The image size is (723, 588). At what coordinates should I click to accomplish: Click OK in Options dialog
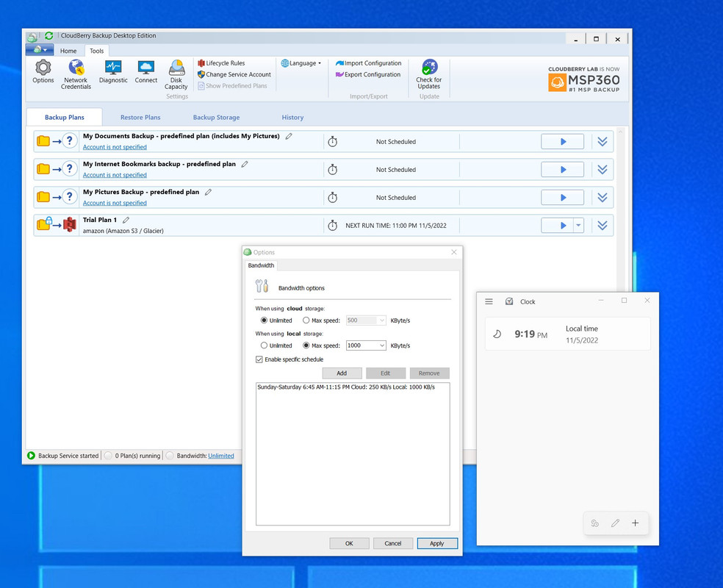(x=349, y=543)
